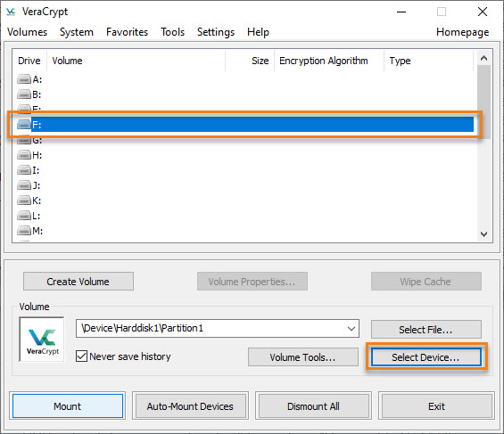
Task: Select the B: drive slot icon
Action: (24, 94)
